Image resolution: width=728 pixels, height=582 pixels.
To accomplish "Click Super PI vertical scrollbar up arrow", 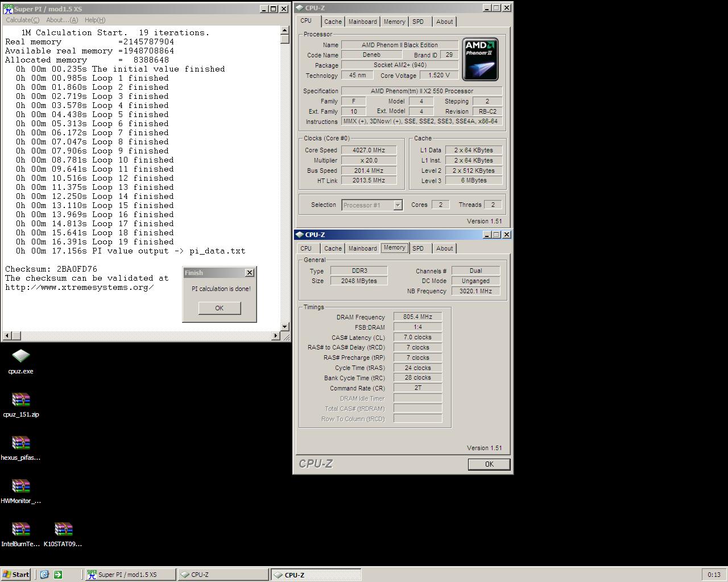I will (285, 30).
